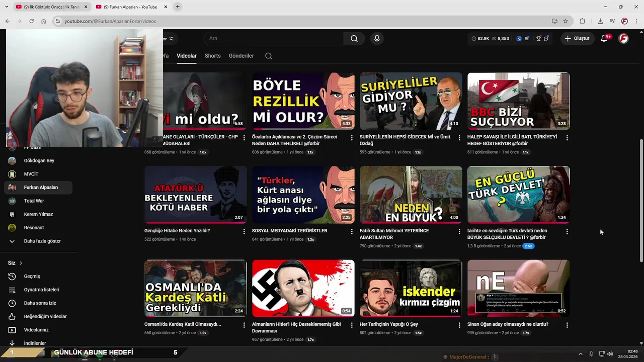This screenshot has width=644, height=362.
Task: Go to Geçmiş history in sidebar
Action: (38, 277)
